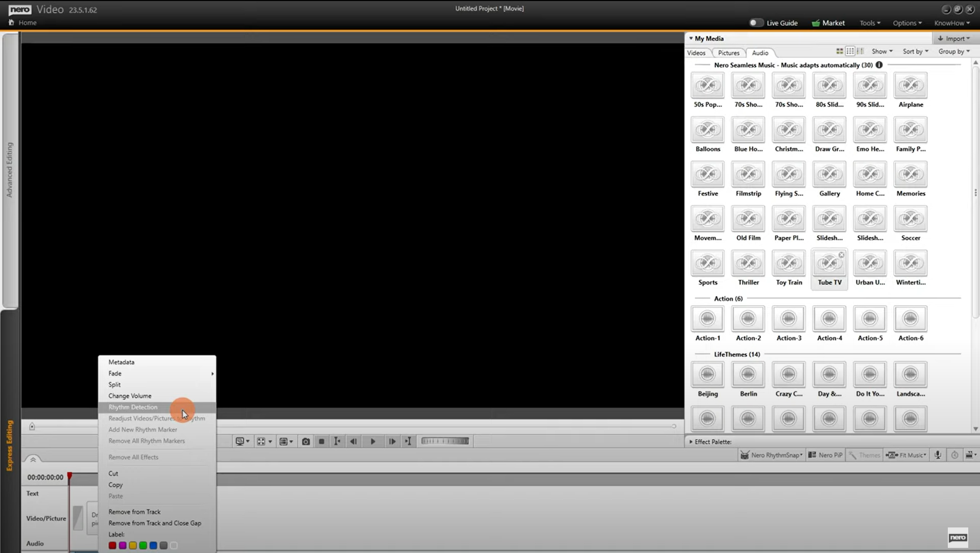Step back one frame in preview

point(353,441)
